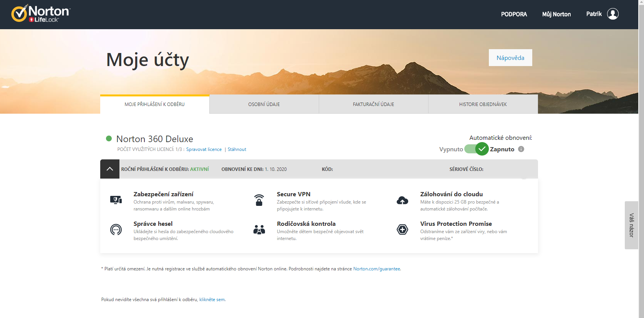This screenshot has width=644, height=318.
Task: Follow the Norton.com/guarantee link
Action: pyautogui.click(x=376, y=269)
